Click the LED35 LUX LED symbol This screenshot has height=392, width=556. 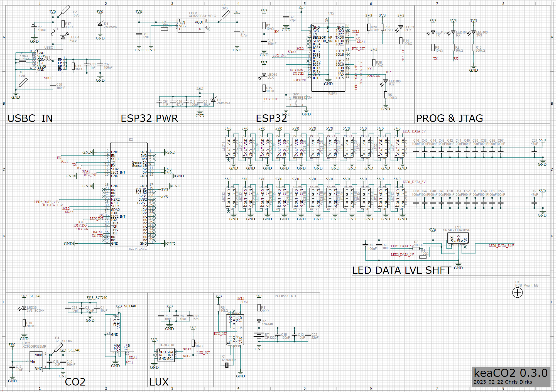click(x=263, y=75)
